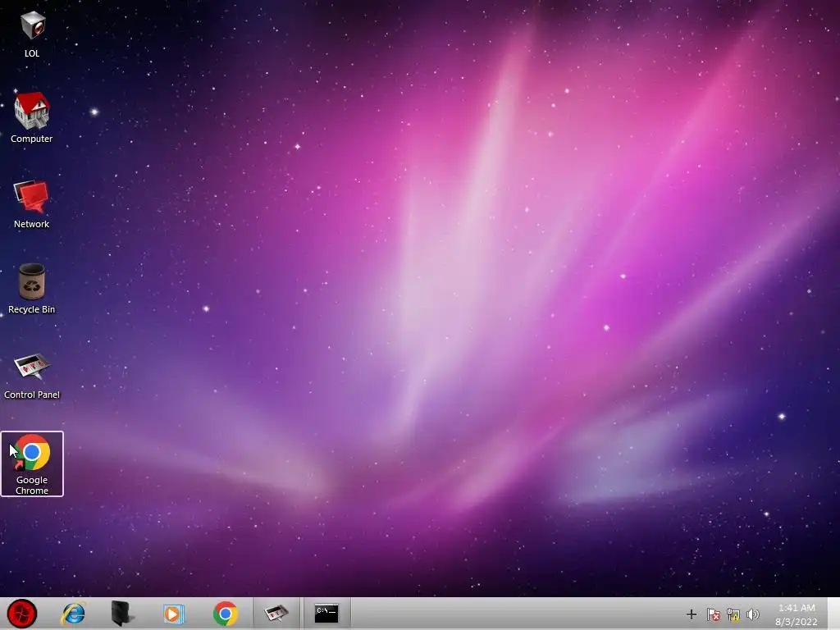Open the red Start orb menu
Image resolution: width=840 pixels, height=630 pixels.
point(22,614)
